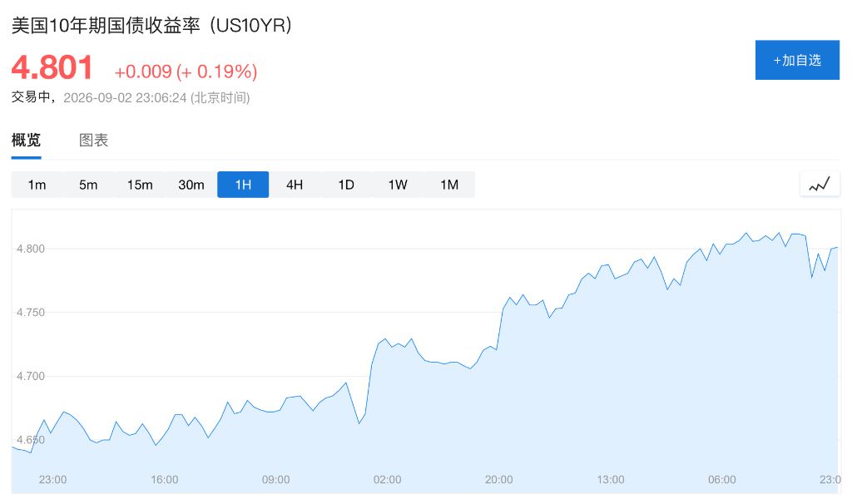Switch to the 概览 tab

[26, 140]
